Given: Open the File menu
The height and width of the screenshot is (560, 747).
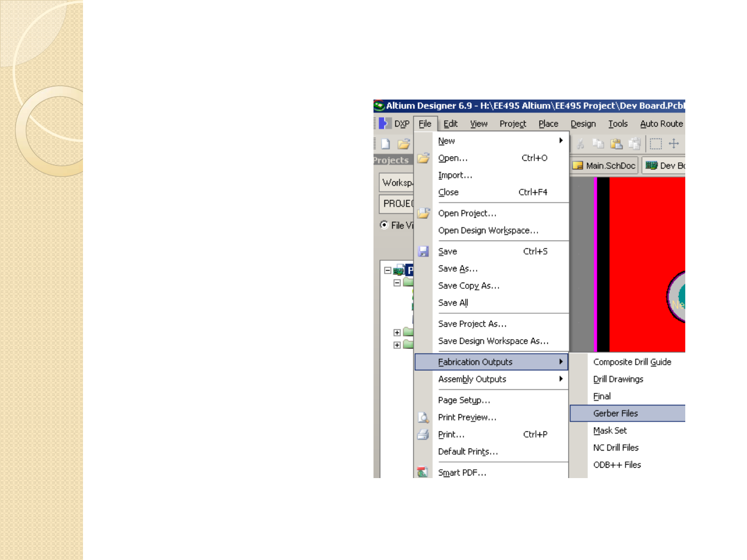Looking at the screenshot, I should [425, 123].
